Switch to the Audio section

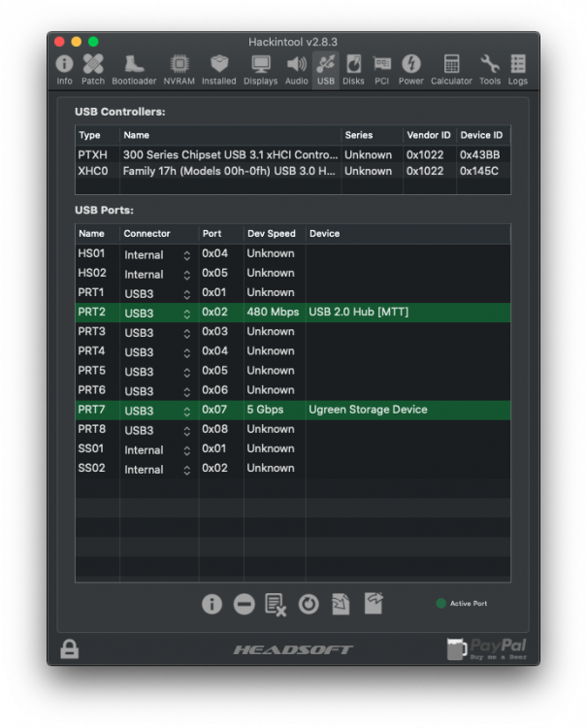[x=297, y=70]
